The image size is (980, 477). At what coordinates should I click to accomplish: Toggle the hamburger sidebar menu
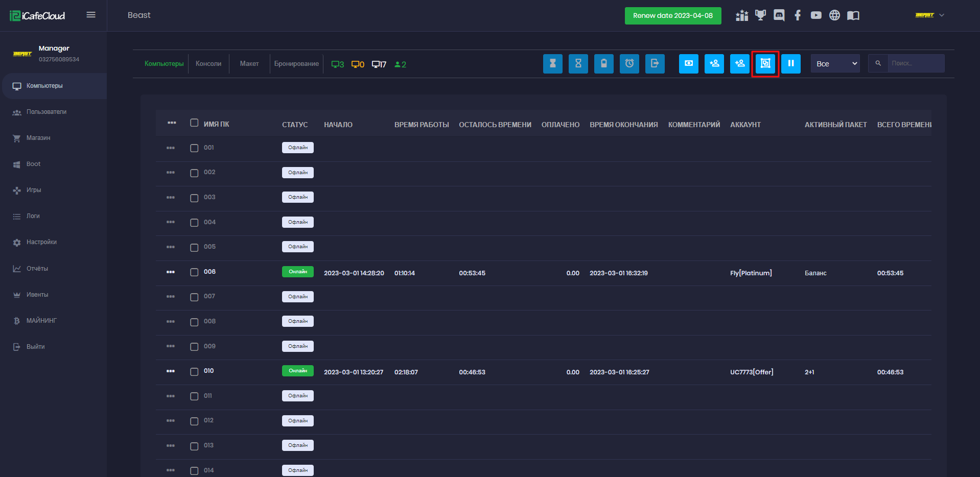(91, 15)
